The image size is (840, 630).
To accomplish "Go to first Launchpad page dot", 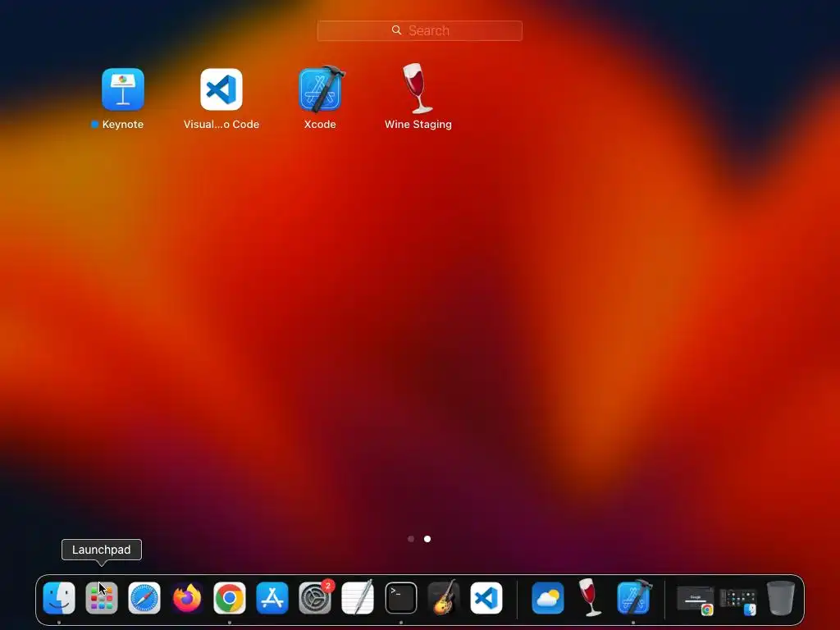I will coord(411,539).
